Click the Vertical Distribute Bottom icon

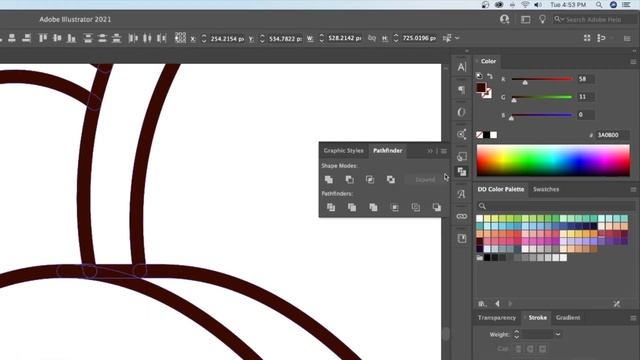pyautogui.click(x=117, y=38)
